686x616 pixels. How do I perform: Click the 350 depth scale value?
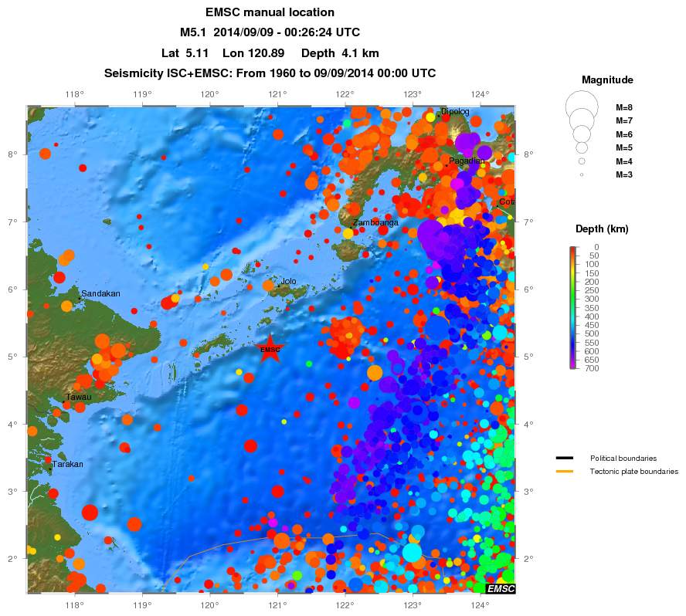pos(592,308)
